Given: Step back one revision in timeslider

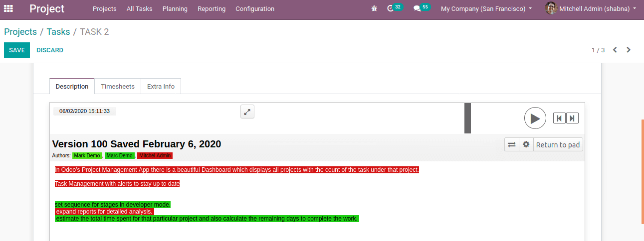Looking at the screenshot, I should tap(559, 118).
